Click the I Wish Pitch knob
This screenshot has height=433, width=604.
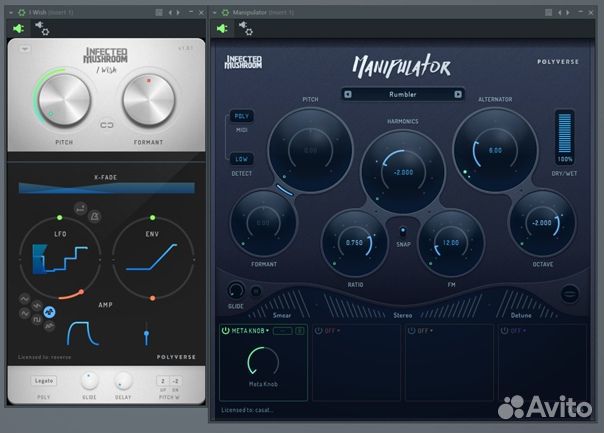click(x=64, y=99)
